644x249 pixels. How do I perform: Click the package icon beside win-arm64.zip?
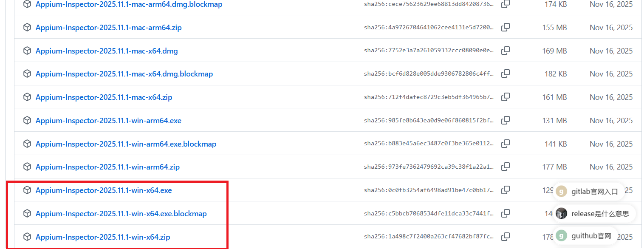coord(27,167)
